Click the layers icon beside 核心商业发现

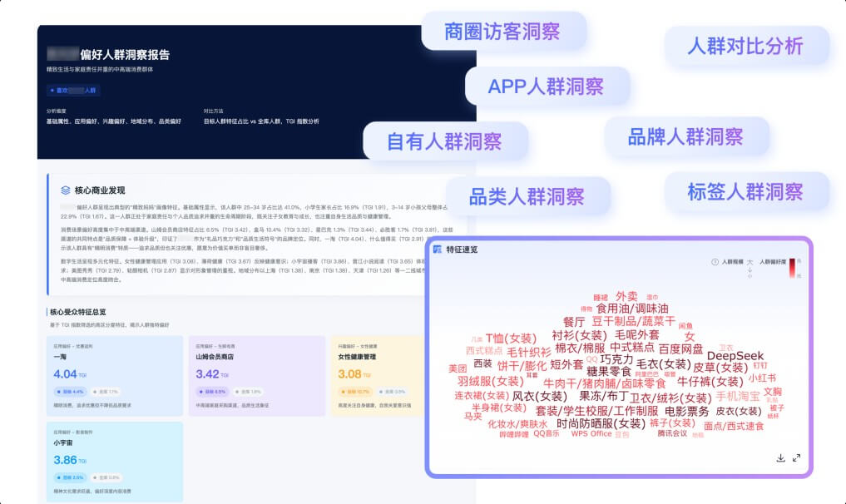click(x=65, y=190)
